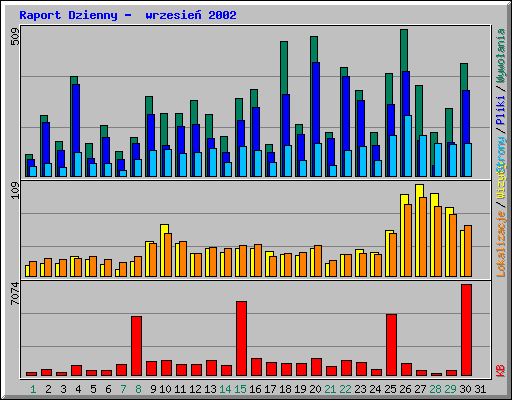
Task: Select x-axis day label 2
Action: click(48, 389)
